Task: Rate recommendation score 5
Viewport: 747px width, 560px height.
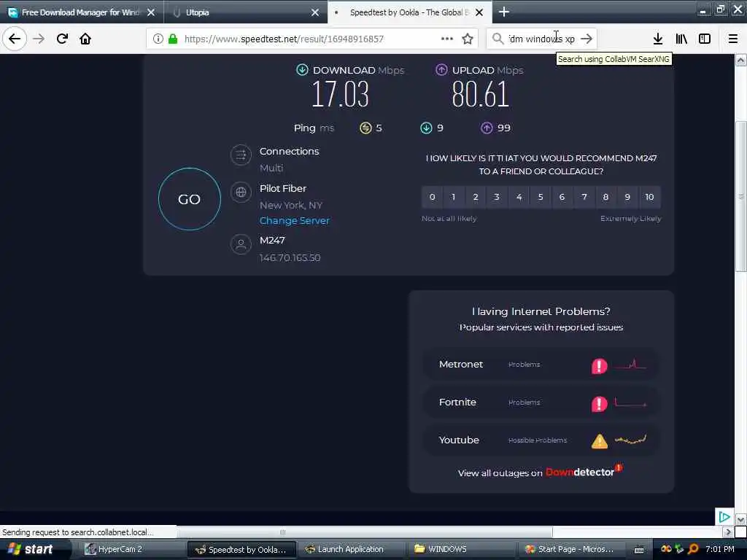Action: (541, 197)
